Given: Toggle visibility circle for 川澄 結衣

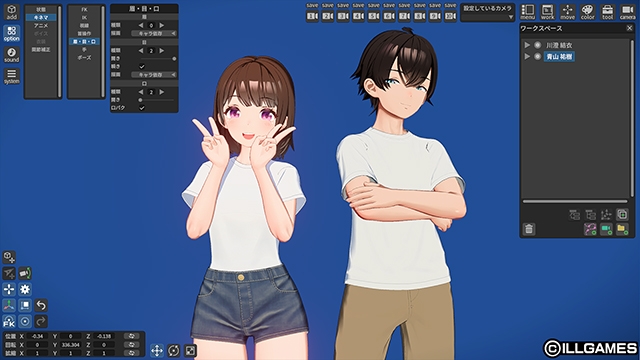Looking at the screenshot, I should [538, 45].
